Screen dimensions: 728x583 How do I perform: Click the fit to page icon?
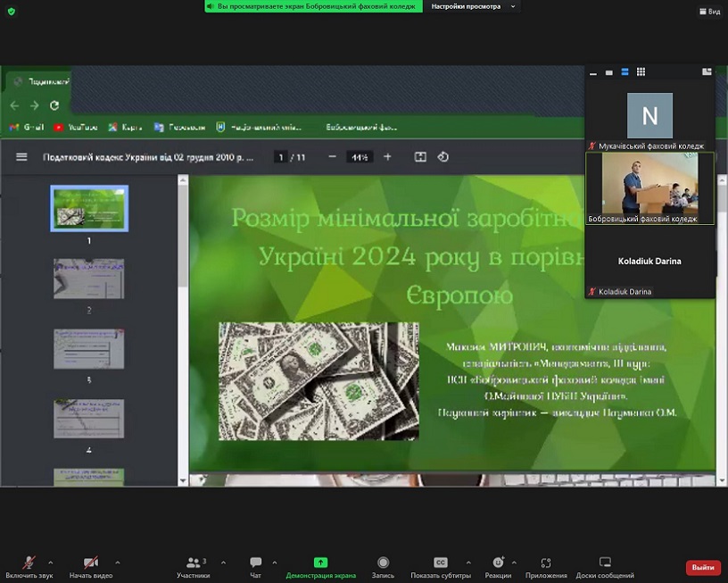click(420, 157)
